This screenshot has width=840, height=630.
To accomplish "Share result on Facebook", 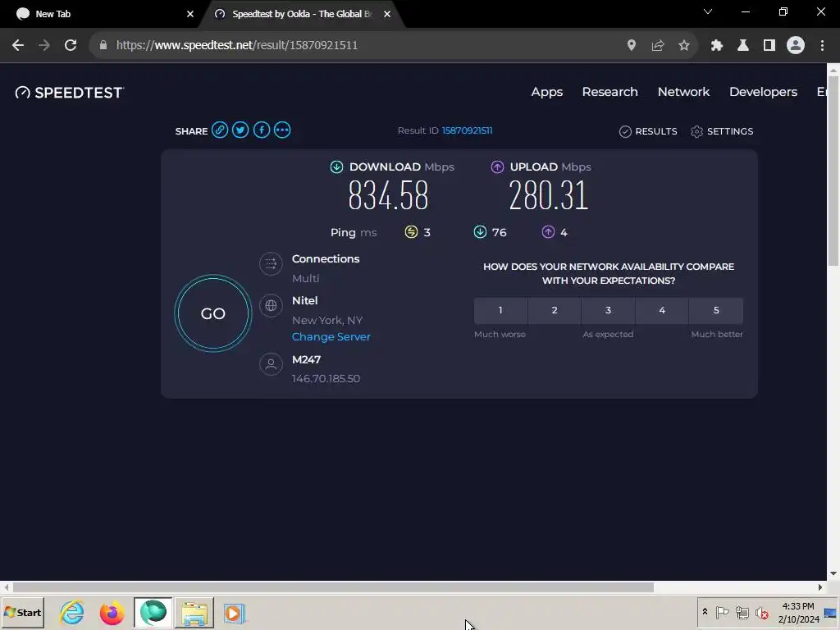I will 262,130.
